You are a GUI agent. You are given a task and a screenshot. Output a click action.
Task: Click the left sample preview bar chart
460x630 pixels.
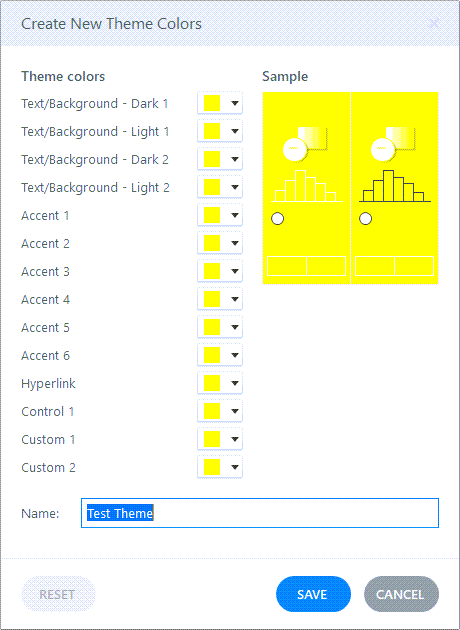pyautogui.click(x=307, y=186)
